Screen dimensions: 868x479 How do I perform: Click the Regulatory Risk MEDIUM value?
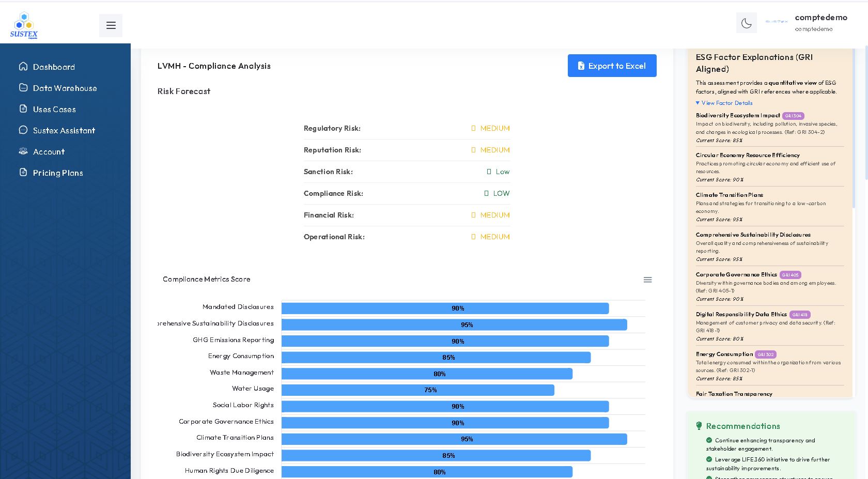click(490, 128)
